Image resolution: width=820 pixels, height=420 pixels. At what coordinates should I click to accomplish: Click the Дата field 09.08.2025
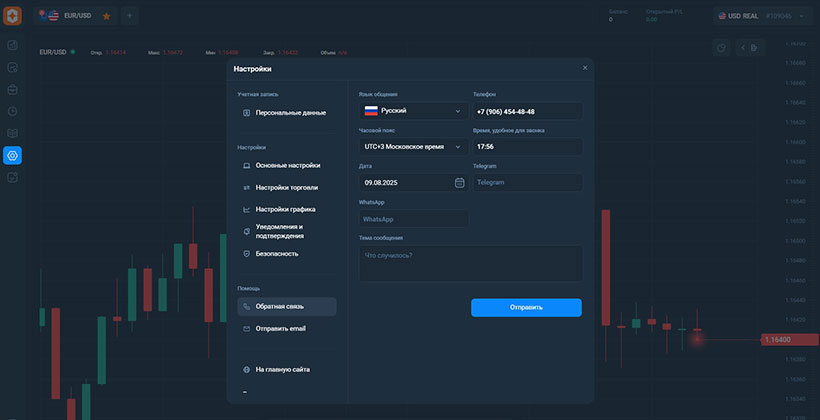[x=414, y=183]
